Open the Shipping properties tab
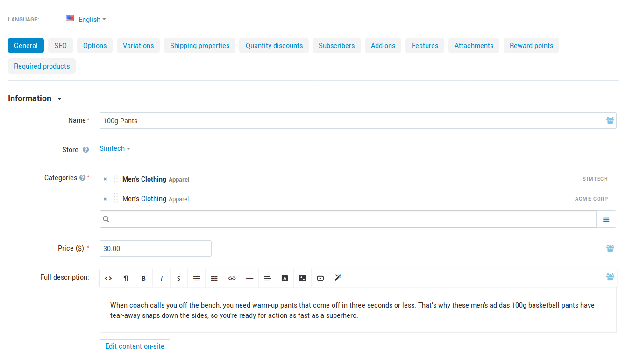Screen dimensions: 626x364 tap(200, 46)
